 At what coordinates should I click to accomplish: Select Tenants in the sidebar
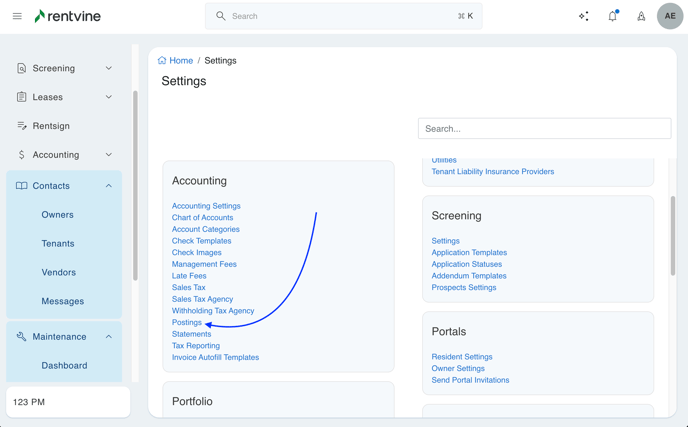(x=58, y=243)
